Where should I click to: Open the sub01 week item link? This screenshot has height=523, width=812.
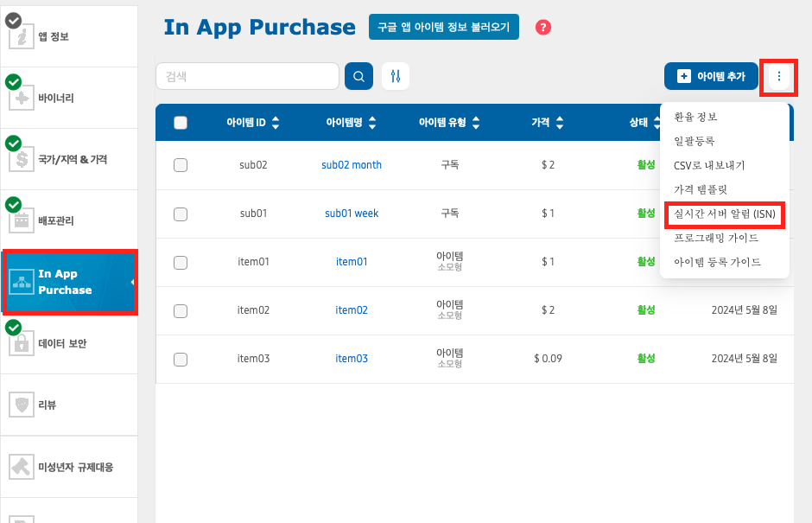pos(351,214)
